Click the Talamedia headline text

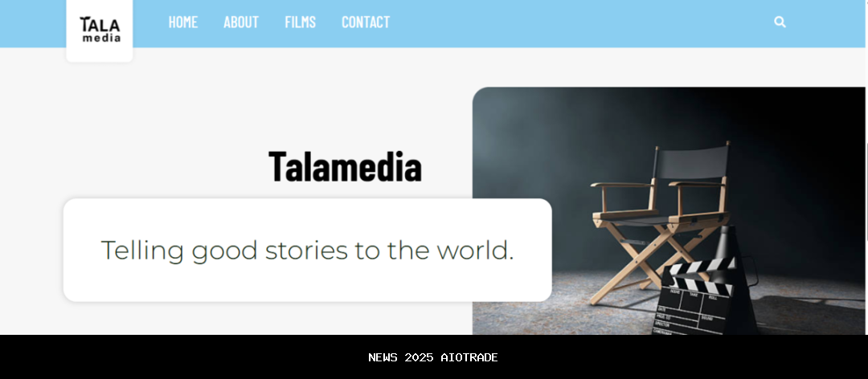tap(345, 166)
